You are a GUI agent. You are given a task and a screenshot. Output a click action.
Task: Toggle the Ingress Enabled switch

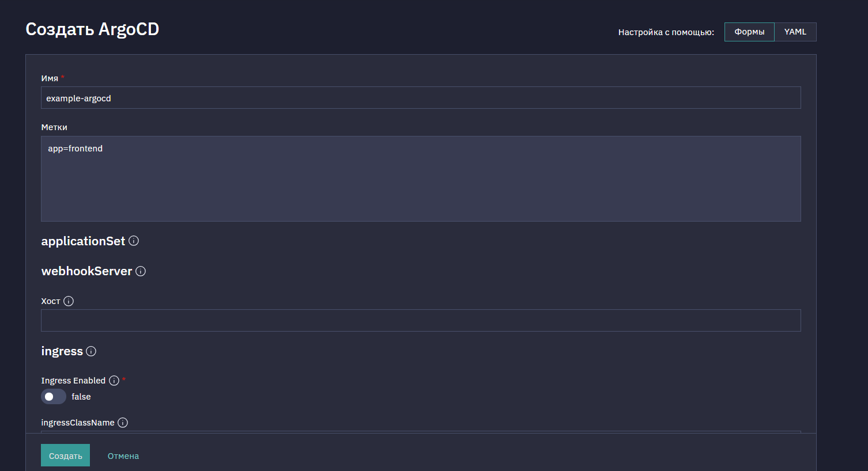pos(54,397)
